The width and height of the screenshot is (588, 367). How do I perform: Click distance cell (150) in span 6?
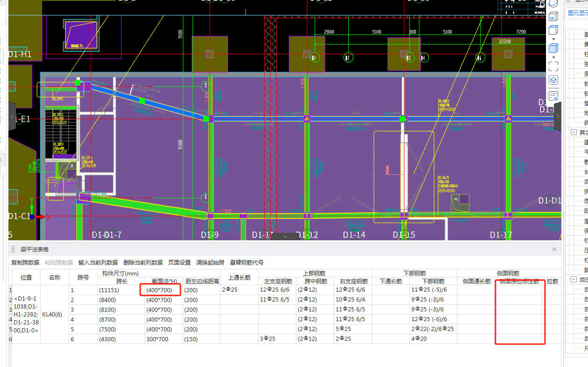point(201,339)
